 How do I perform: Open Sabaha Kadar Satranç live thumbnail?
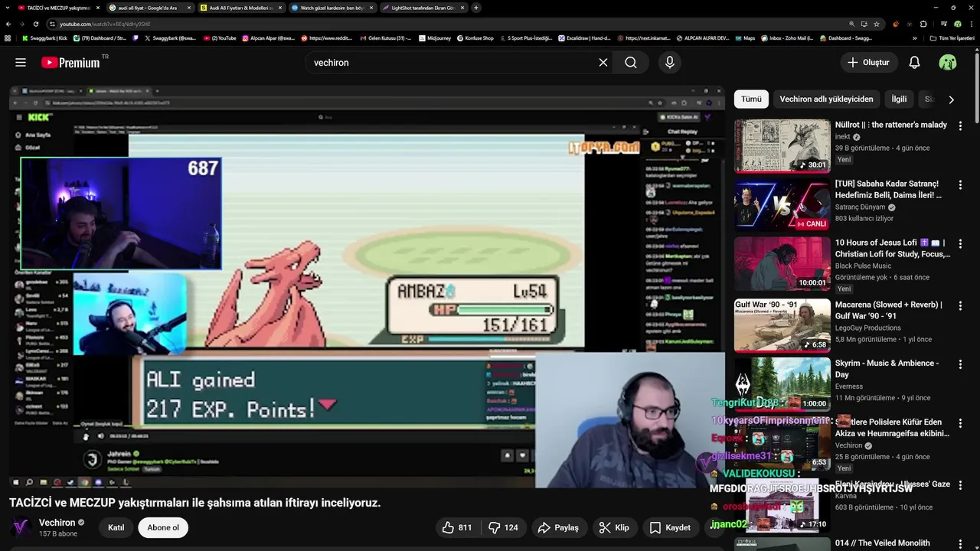[782, 204]
